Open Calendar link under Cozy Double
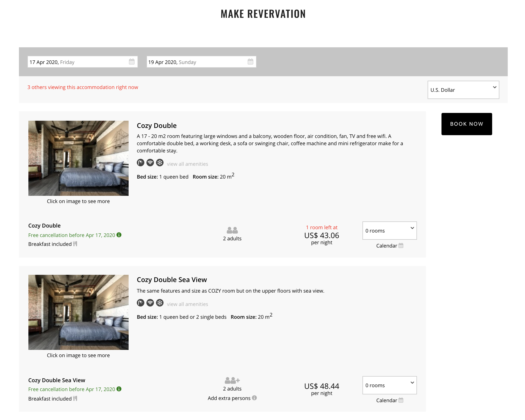Viewport: 525px width, 420px height. [x=389, y=246]
